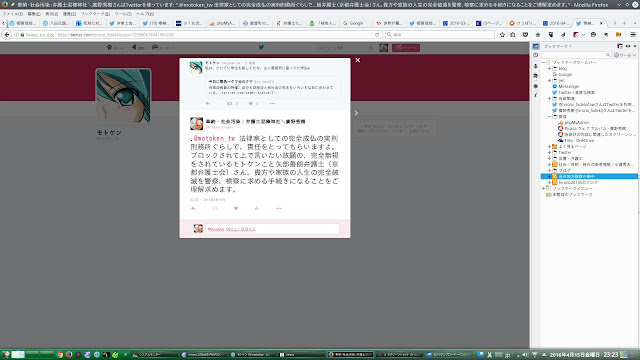Open a new tab with plus button
640x360 pixels.
tap(624, 23)
